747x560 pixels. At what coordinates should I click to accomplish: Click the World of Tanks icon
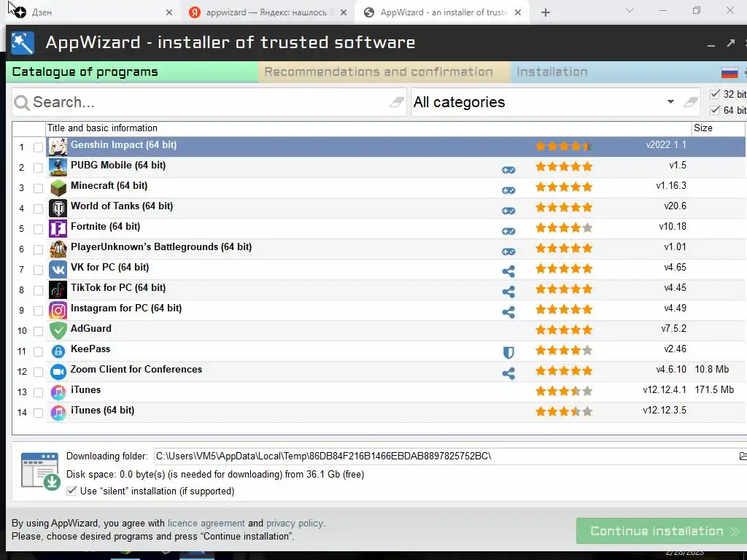click(x=58, y=208)
